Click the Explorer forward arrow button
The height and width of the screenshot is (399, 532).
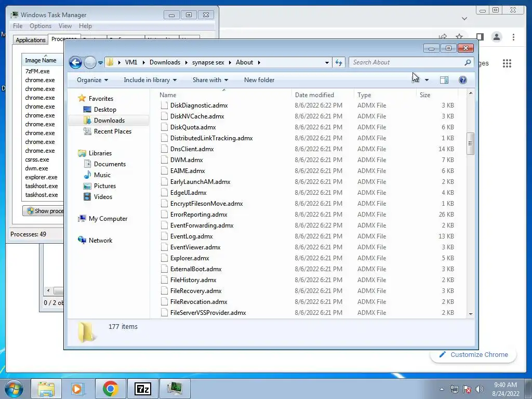90,62
